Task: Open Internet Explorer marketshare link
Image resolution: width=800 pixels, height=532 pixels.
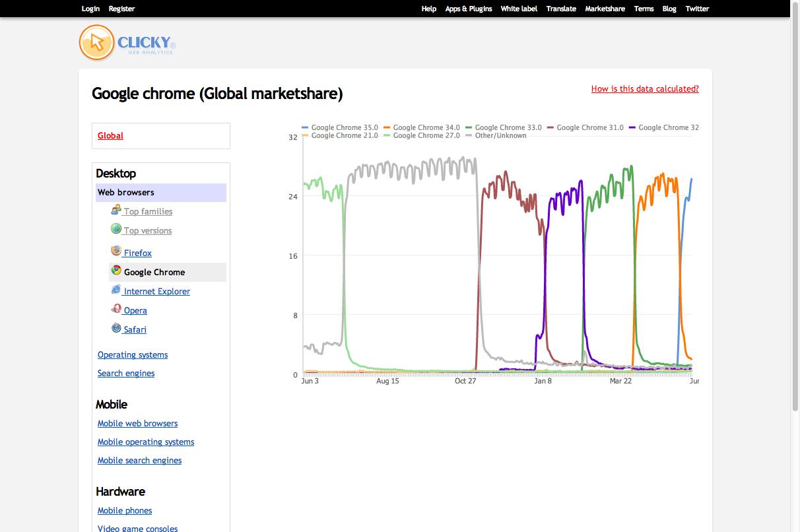Action: click(x=157, y=292)
